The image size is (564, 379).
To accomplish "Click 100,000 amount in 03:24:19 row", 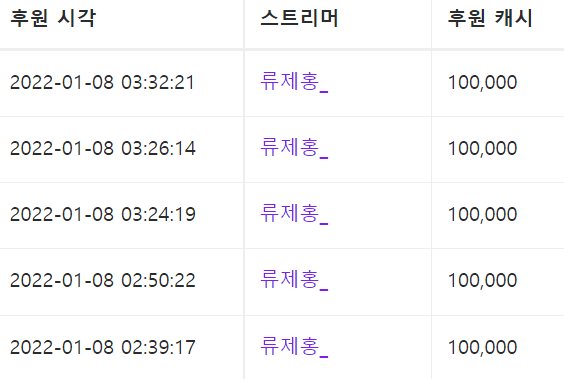I will [482, 215].
